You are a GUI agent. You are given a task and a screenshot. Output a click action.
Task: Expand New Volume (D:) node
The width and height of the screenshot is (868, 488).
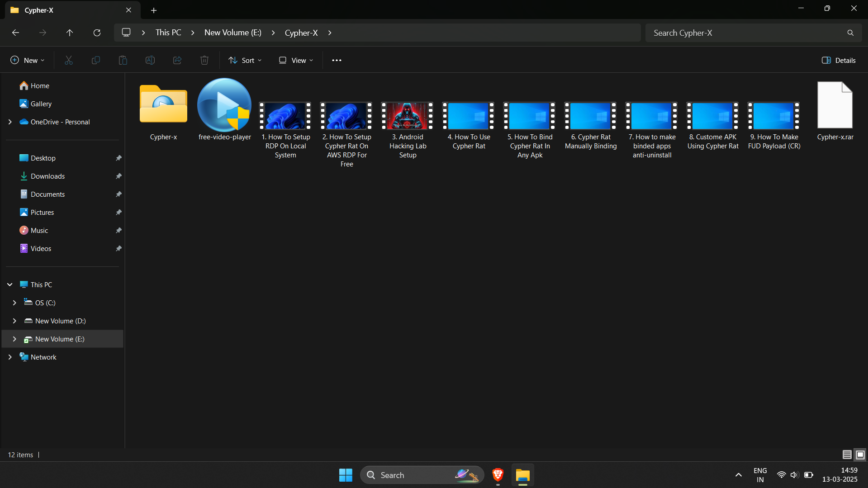[14, 321]
